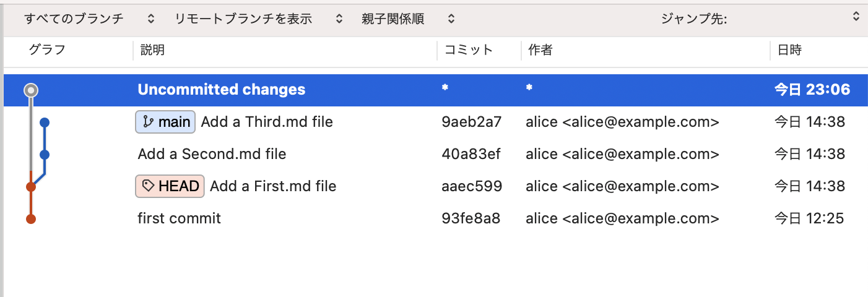Image resolution: width=868 pixels, height=297 pixels.
Task: Click the red graph node of first commit
Action: pyautogui.click(x=31, y=218)
